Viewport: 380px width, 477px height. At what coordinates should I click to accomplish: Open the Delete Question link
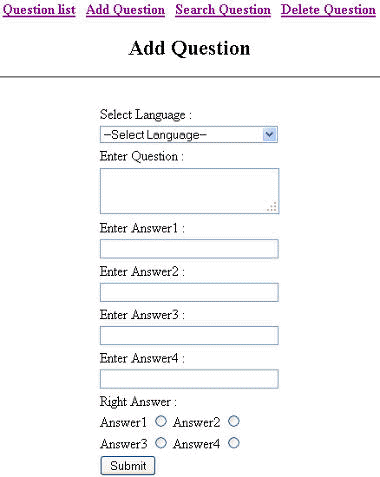click(328, 10)
